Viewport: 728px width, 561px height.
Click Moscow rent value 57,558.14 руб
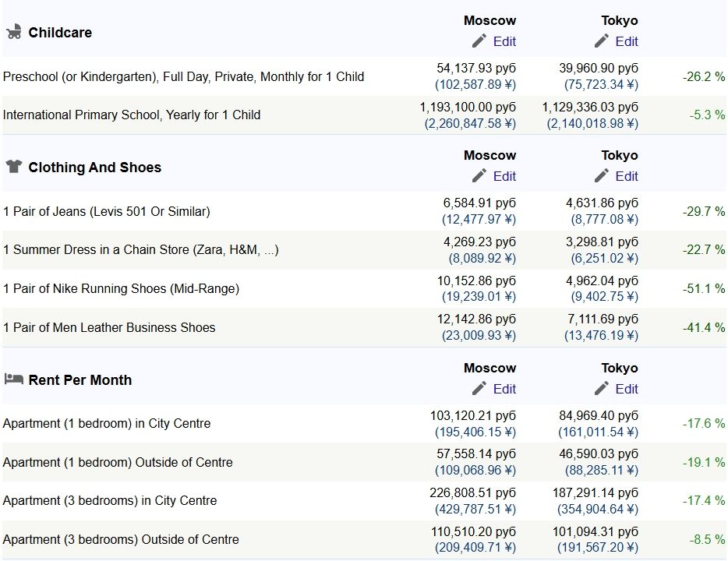pyautogui.click(x=476, y=453)
